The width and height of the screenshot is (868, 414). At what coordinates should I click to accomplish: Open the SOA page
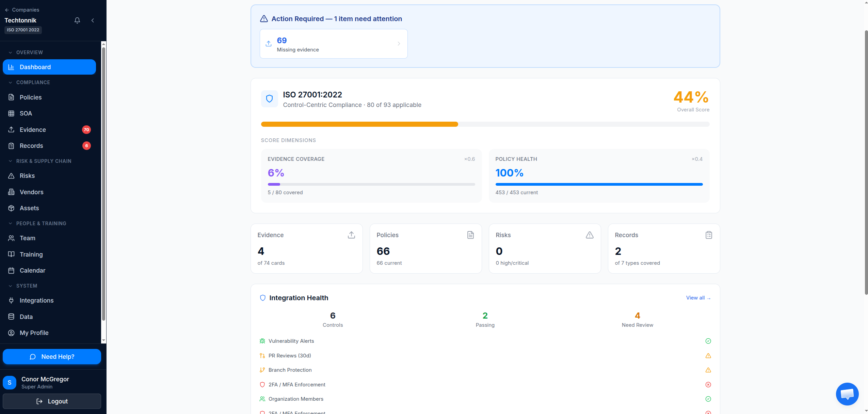click(49, 113)
